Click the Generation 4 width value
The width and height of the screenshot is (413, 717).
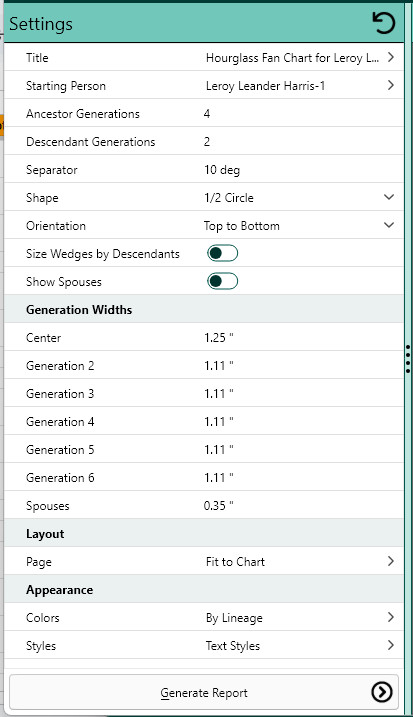219,422
